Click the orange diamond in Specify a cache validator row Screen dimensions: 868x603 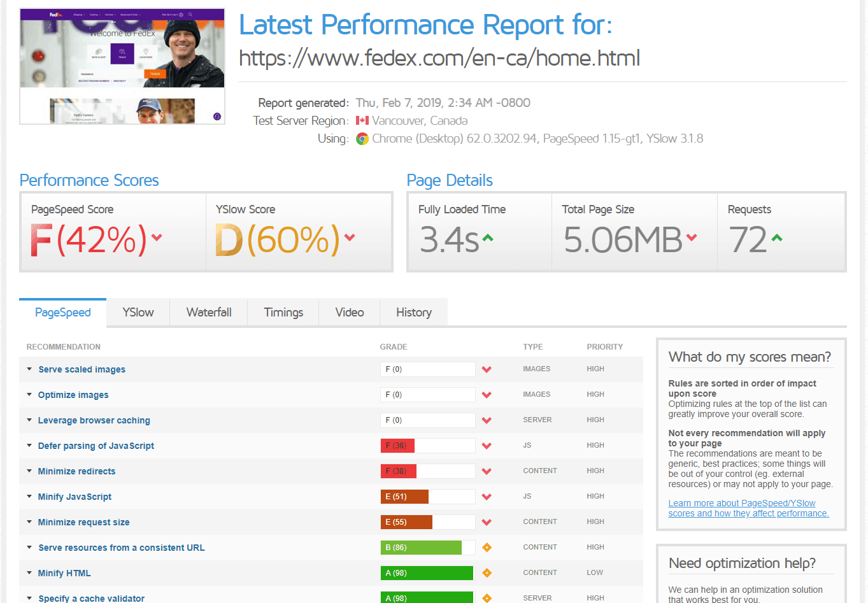click(x=487, y=598)
